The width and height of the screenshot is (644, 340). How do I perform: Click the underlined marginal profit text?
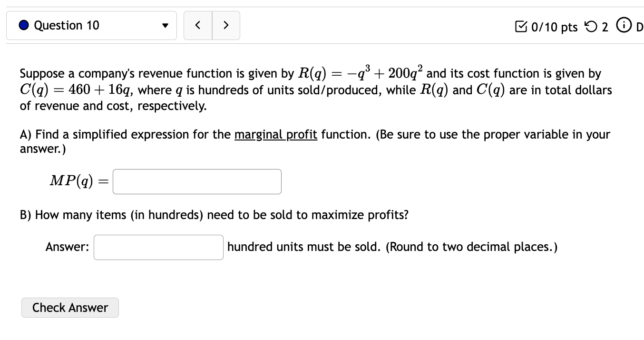pos(275,134)
